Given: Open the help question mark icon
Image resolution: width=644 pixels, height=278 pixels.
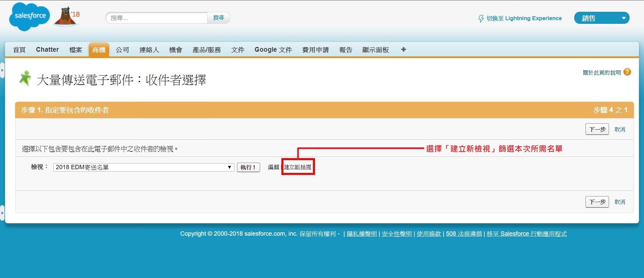Looking at the screenshot, I should coord(627,72).
